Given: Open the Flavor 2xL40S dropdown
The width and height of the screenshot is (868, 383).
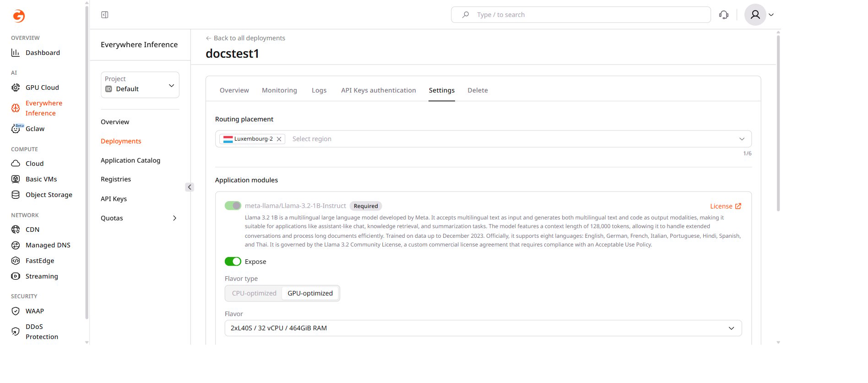Looking at the screenshot, I should [x=483, y=328].
